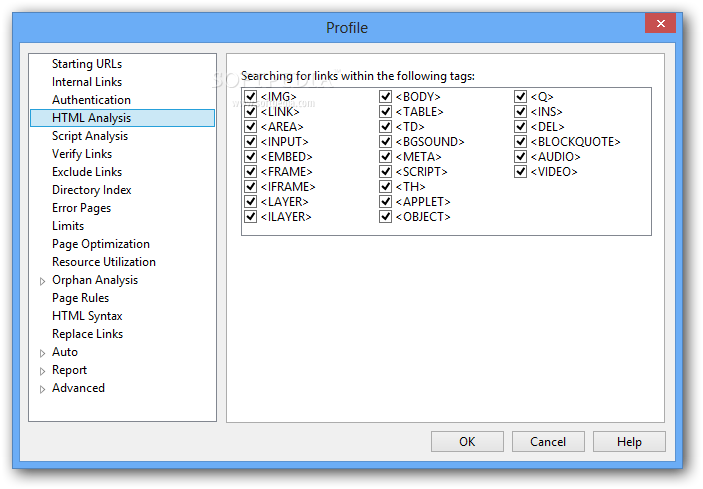This screenshot has width=703, height=489.
Task: Select the Advanced tree label
Action: pos(78,388)
